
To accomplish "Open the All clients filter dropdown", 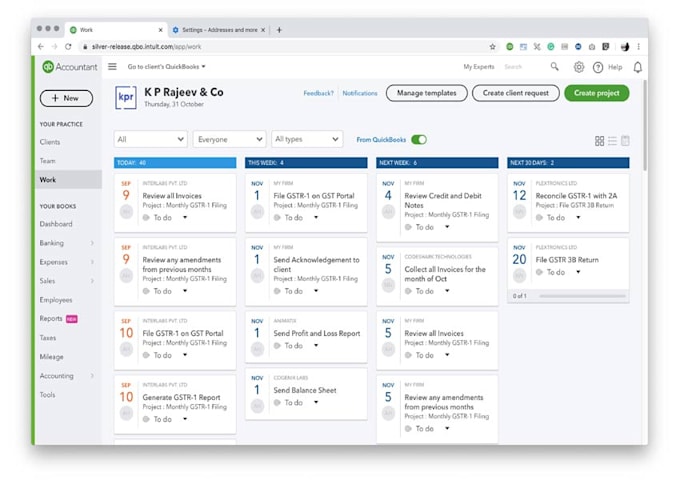I will [x=150, y=139].
